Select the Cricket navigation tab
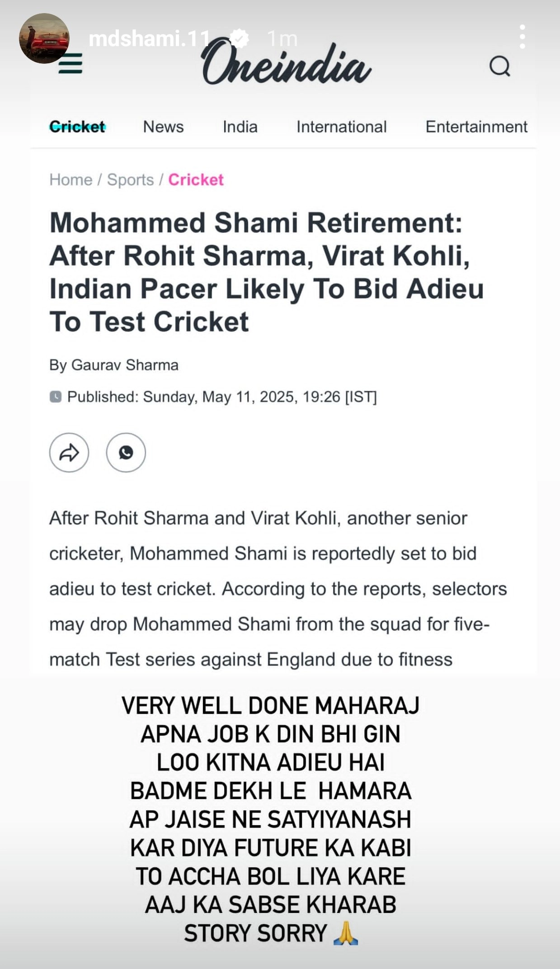Screen dimensions: 560x969 click(x=77, y=127)
